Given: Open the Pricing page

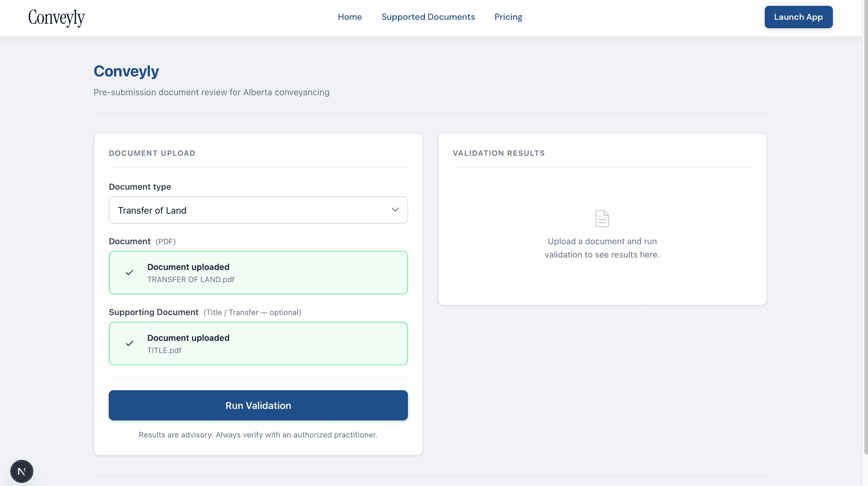Looking at the screenshot, I should click(x=508, y=17).
